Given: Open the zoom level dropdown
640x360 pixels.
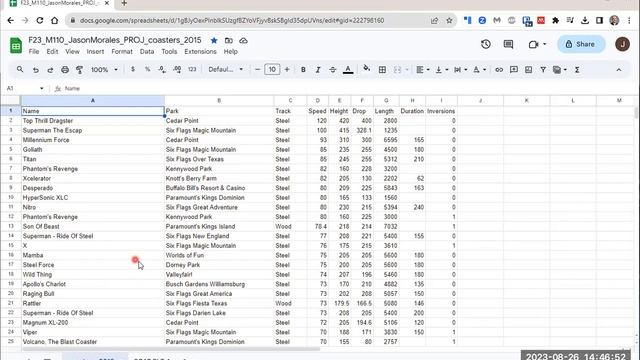Looking at the screenshot, I should (104, 70).
